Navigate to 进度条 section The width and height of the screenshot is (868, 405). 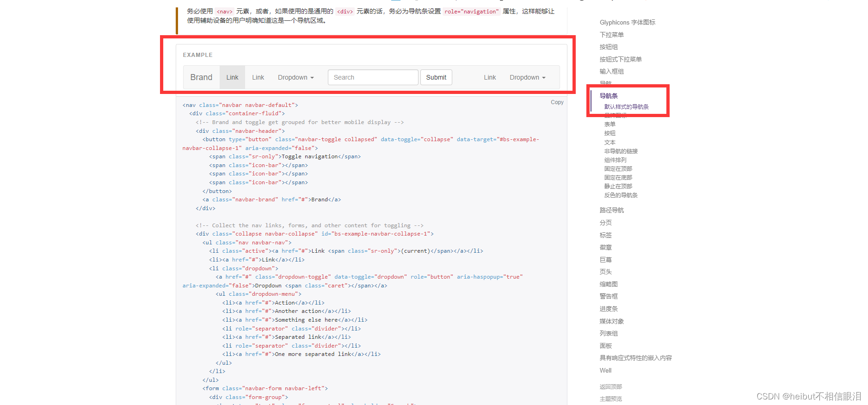pos(609,309)
